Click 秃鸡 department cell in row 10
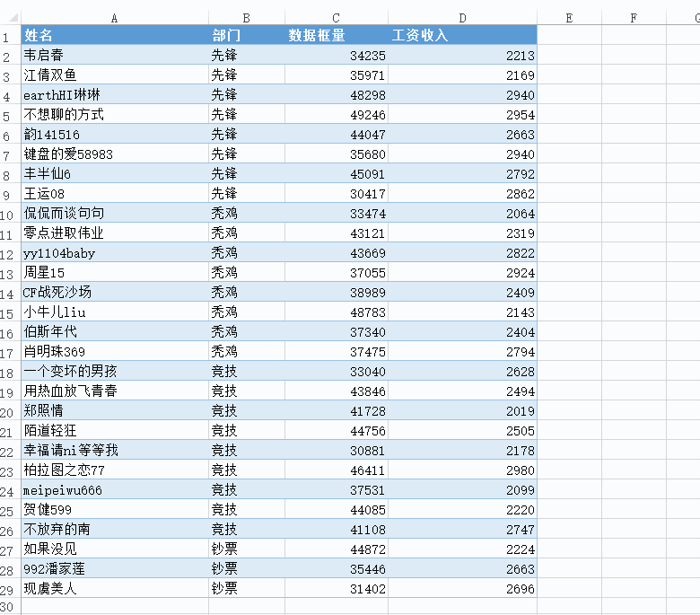This screenshot has width=700, height=615. click(x=247, y=213)
